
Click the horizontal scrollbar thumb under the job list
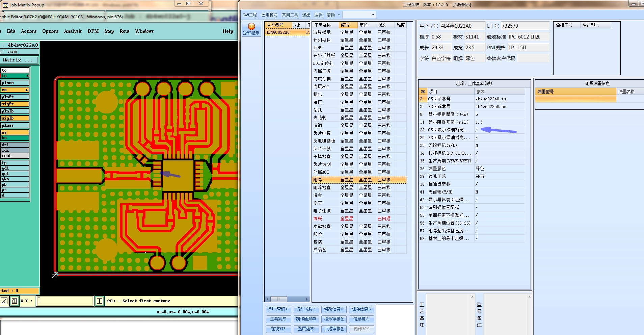click(279, 299)
